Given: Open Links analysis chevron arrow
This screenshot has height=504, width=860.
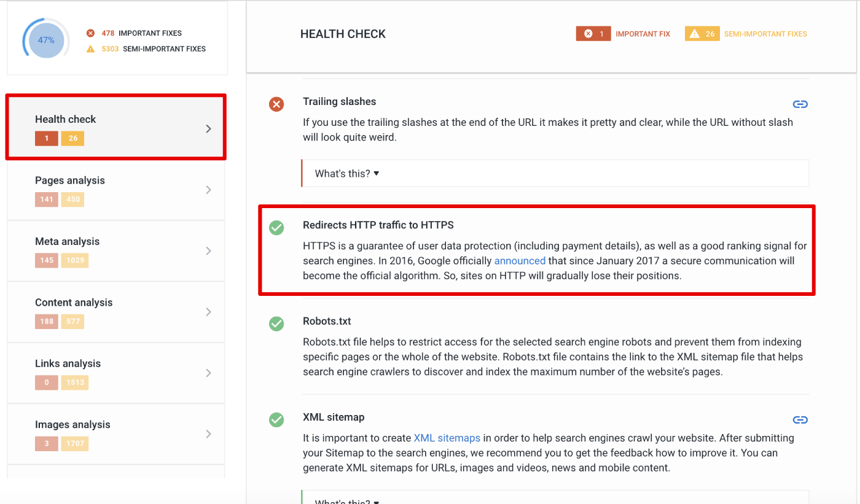Looking at the screenshot, I should tap(208, 373).
